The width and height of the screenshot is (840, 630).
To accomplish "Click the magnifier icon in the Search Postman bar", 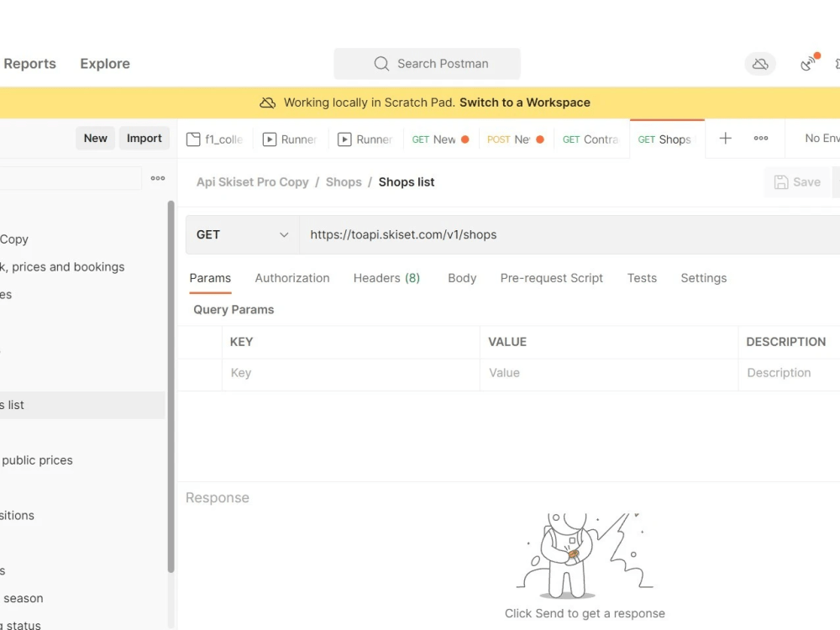I will click(x=381, y=63).
